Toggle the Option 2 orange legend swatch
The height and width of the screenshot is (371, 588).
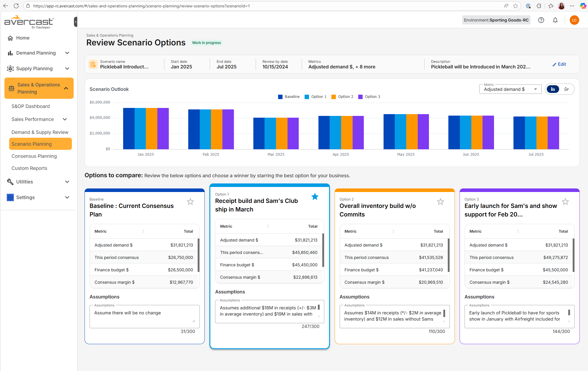click(333, 96)
